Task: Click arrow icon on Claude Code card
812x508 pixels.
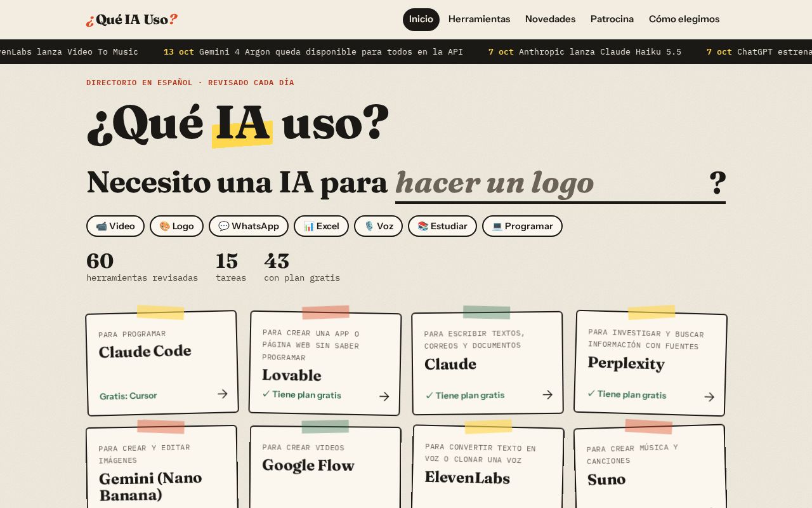Action: [222, 394]
